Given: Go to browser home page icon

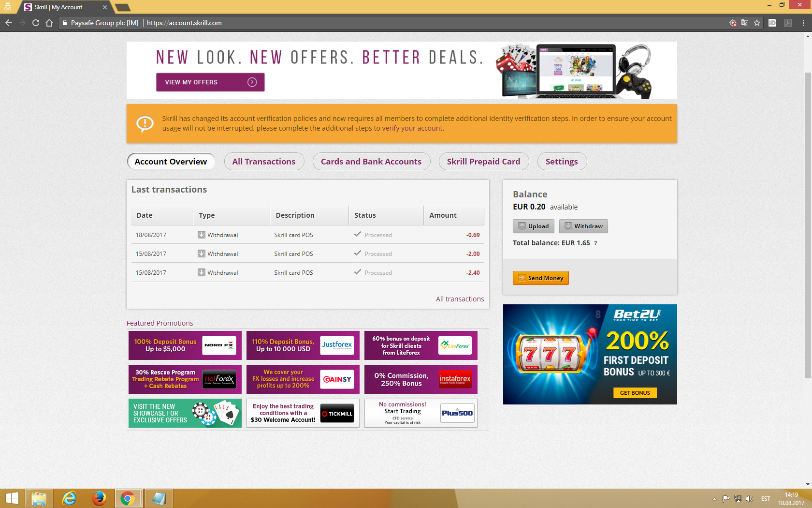Looking at the screenshot, I should pyautogui.click(x=49, y=23).
